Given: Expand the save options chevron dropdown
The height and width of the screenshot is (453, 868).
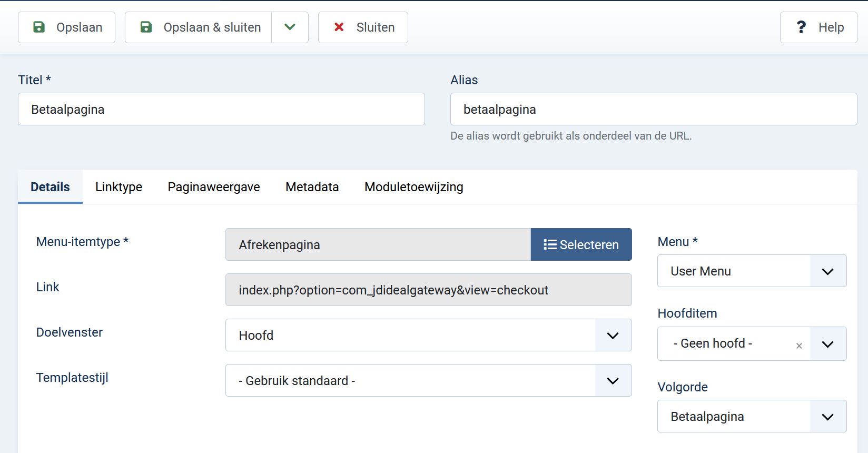Looking at the screenshot, I should 290,27.
